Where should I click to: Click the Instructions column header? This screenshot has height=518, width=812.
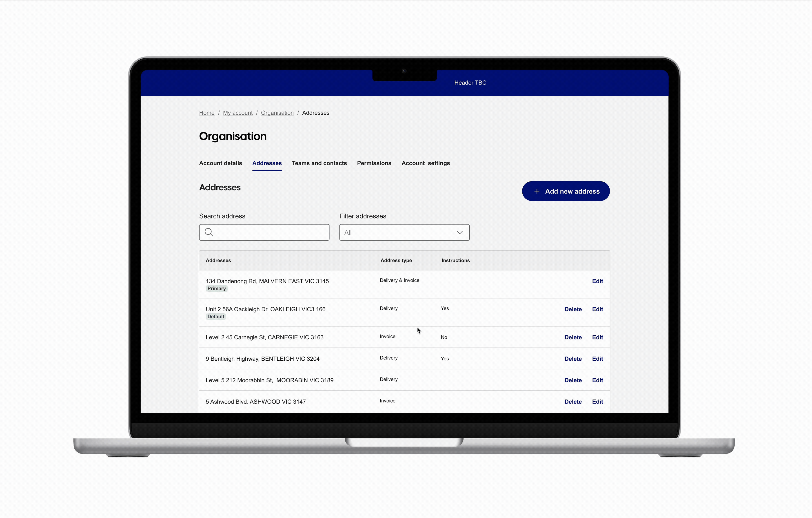pos(456,261)
